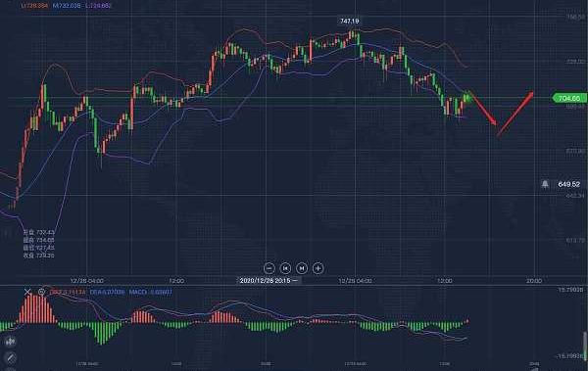Click the price alert bell icon
Image resolution: width=588 pixels, height=371 pixels.
545,184
